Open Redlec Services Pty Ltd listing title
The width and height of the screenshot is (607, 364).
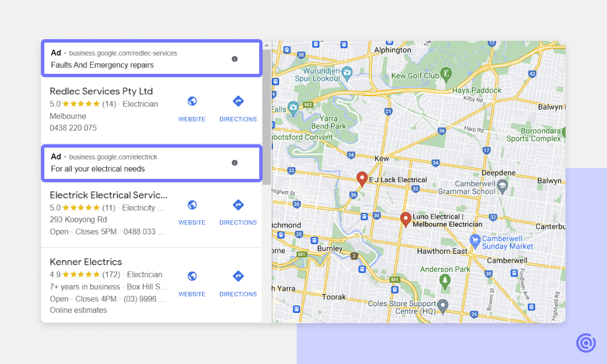[101, 91]
